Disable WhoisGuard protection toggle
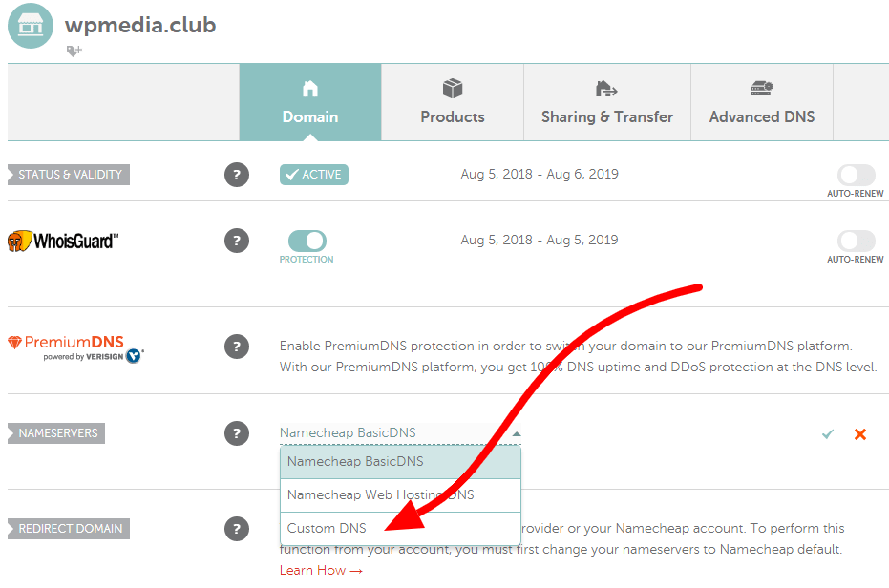889x588 pixels. (x=307, y=238)
